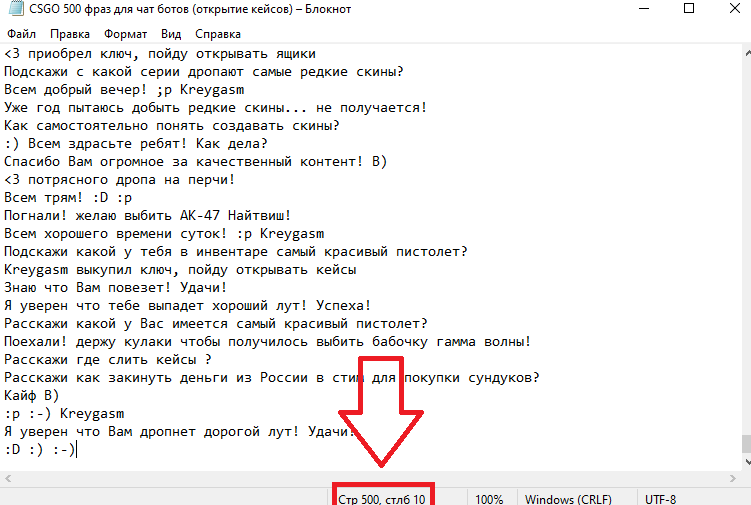Click the Windows (CRLF) status field
The width and height of the screenshot is (751, 505).
click(x=569, y=499)
